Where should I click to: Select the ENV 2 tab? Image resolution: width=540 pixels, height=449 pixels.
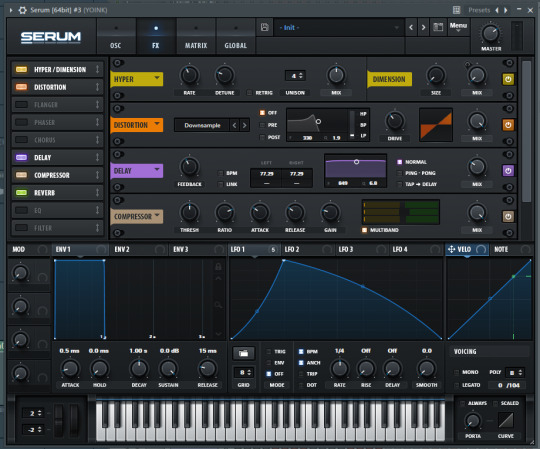point(139,249)
